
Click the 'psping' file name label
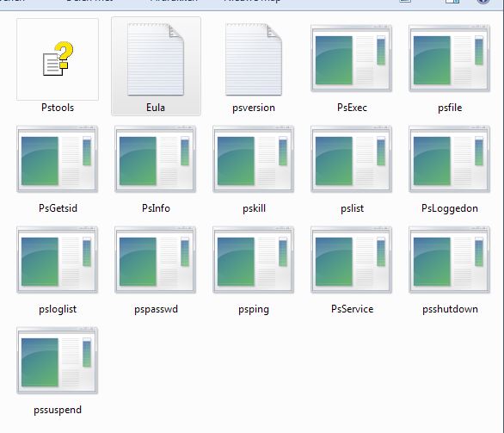(254, 309)
